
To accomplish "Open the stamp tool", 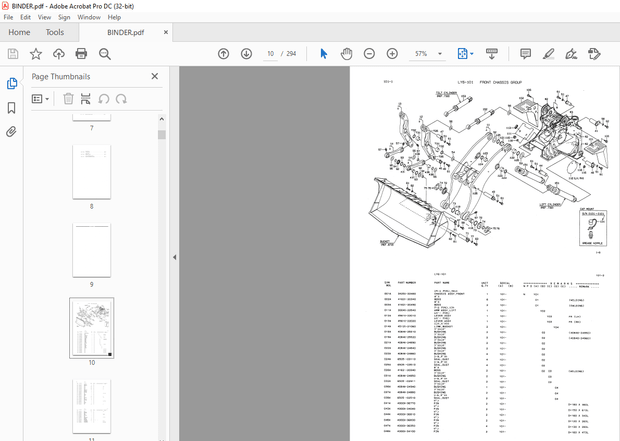I will click(594, 54).
